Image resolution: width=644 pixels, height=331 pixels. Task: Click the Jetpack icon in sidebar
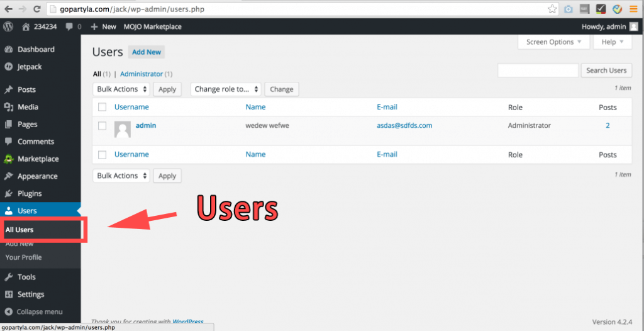pos(8,67)
